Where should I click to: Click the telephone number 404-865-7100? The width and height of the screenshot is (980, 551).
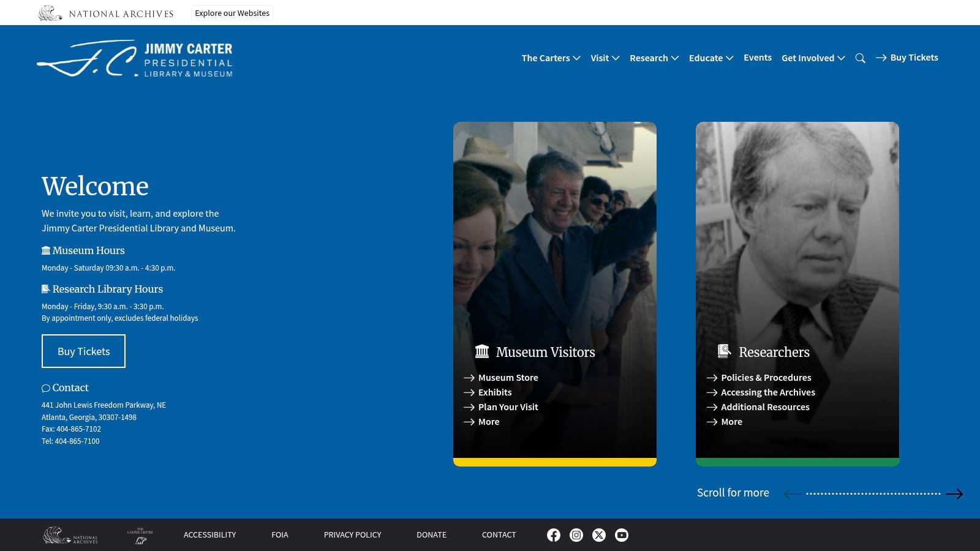tap(77, 441)
